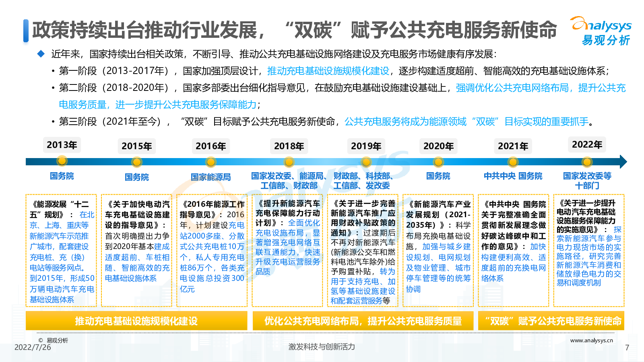Click blue text 推动充电基础设施规模化建设 in first bullet
Screen dimensions: 644x362
[x=328, y=71]
